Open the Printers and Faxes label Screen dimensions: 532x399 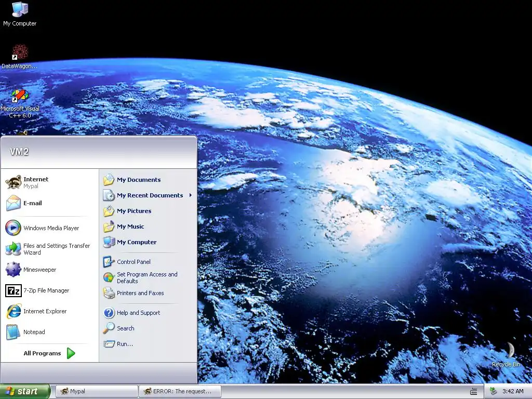[x=140, y=293]
